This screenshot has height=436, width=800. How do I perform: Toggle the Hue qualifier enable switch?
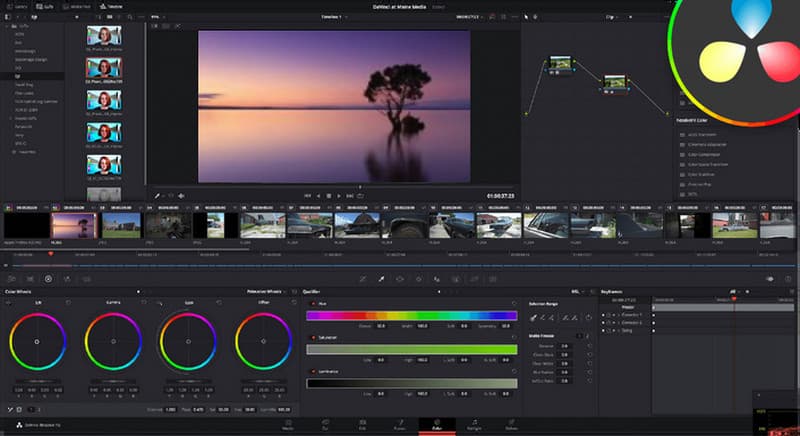[x=312, y=303]
